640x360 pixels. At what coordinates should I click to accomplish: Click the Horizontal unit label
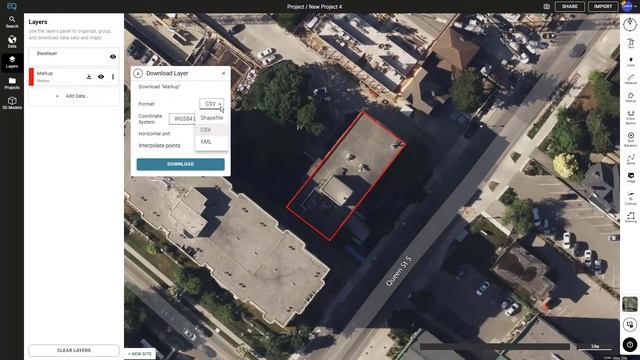click(x=154, y=134)
